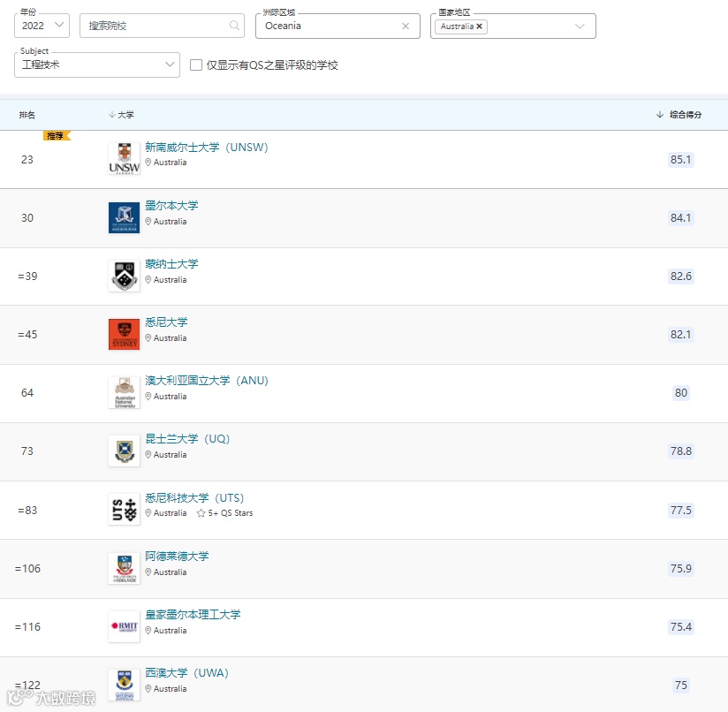Click the 75.9 score for 阿德莱德大学
The image size is (728, 712).
point(680,569)
